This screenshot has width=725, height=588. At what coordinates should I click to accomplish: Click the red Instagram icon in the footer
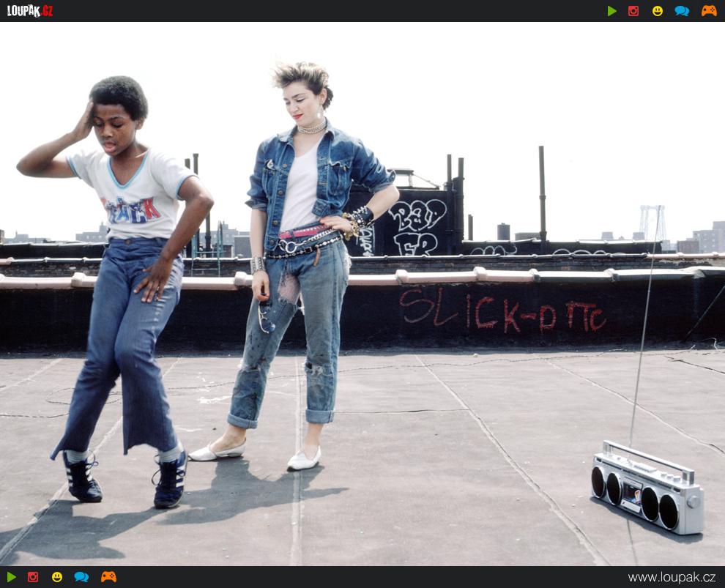pyautogui.click(x=33, y=577)
